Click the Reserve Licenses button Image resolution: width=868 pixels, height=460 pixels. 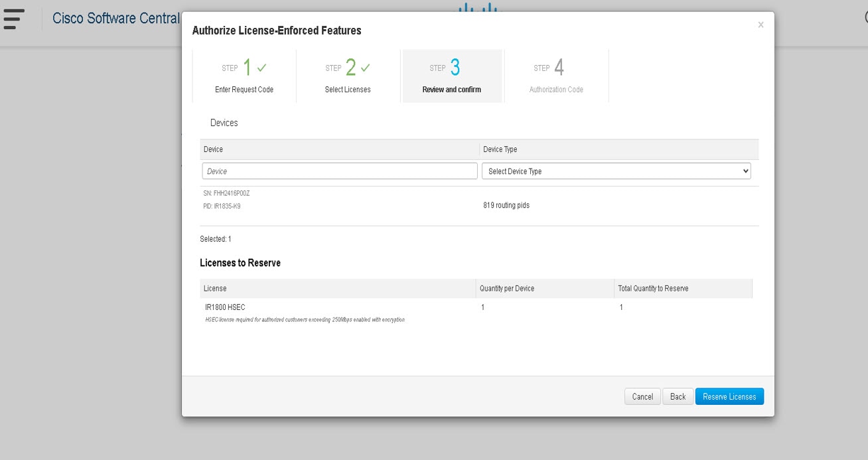729,397
